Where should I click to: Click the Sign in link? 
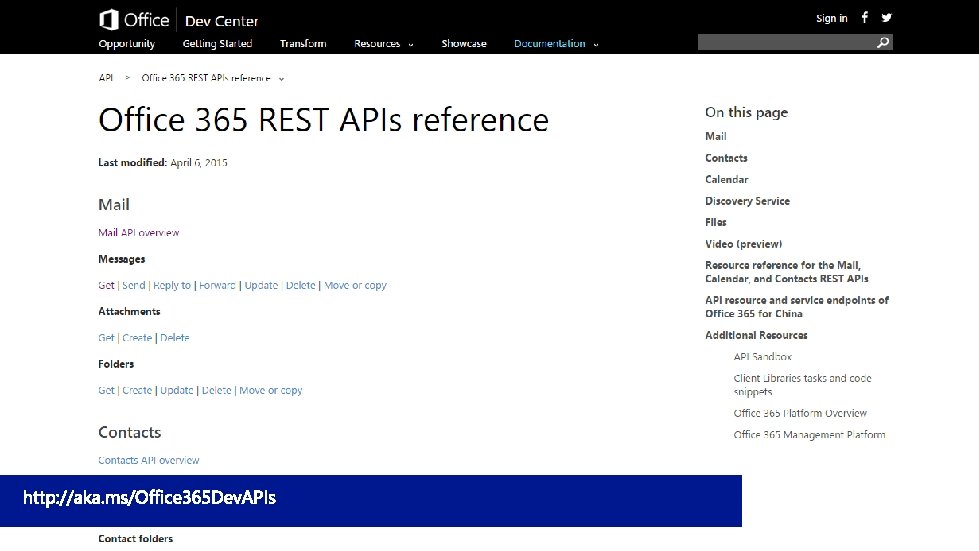tap(832, 18)
